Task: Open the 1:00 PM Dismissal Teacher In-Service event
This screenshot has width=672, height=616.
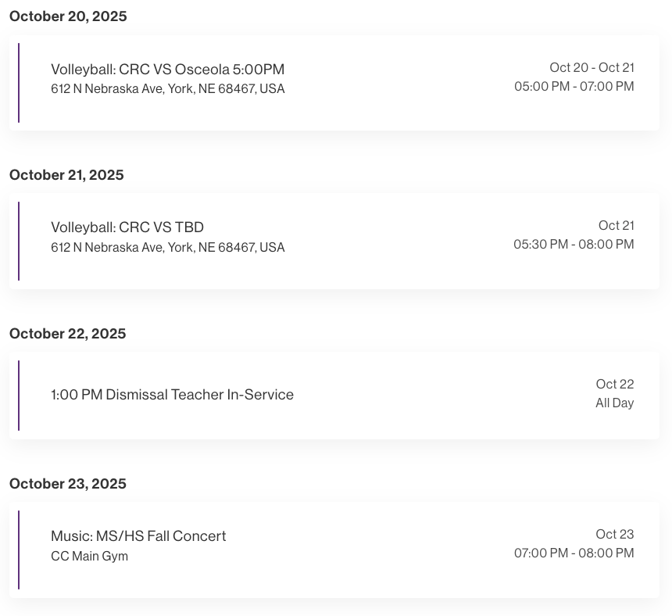Action: coord(172,395)
